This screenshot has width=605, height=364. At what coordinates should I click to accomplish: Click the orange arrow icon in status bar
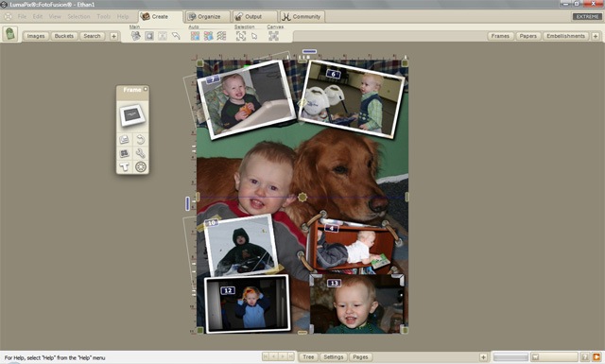[596, 357]
